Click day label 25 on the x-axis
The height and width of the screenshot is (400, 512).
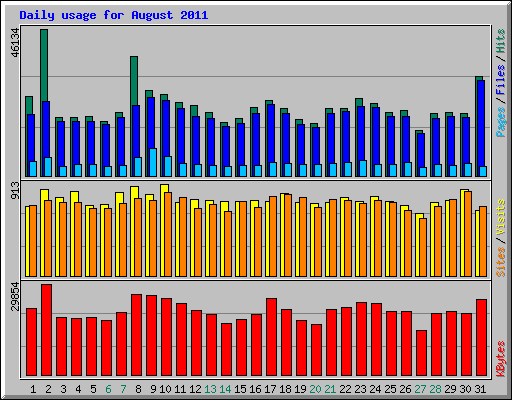[x=390, y=389]
